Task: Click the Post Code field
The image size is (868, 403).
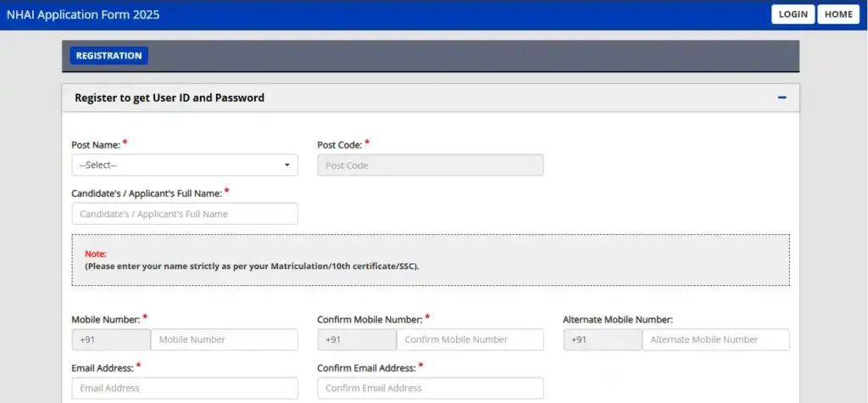Action: point(430,165)
